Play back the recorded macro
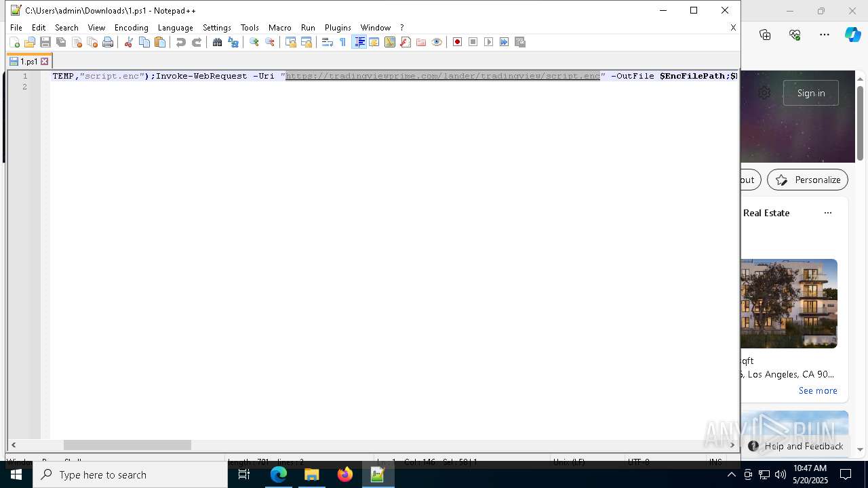 coord(488,42)
